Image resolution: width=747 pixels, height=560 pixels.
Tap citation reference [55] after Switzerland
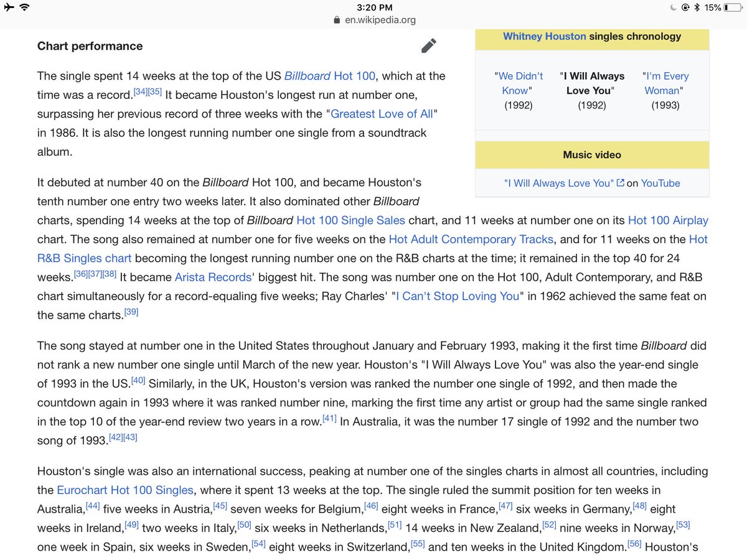[x=418, y=544]
